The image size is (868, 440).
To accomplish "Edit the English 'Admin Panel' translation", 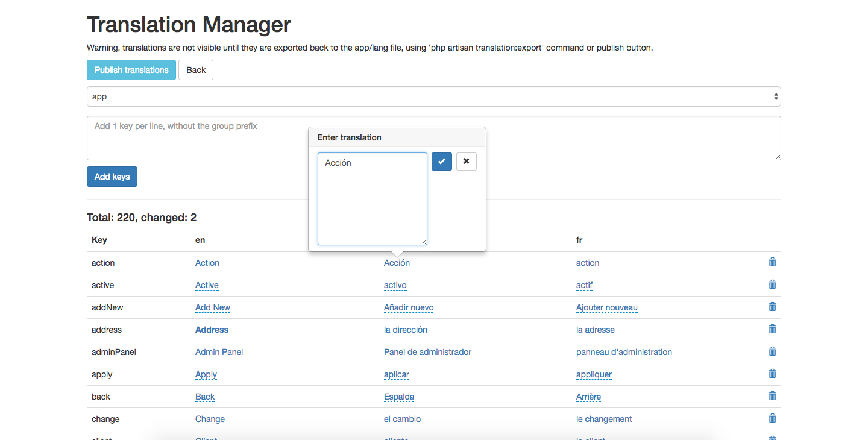I will coord(219,352).
